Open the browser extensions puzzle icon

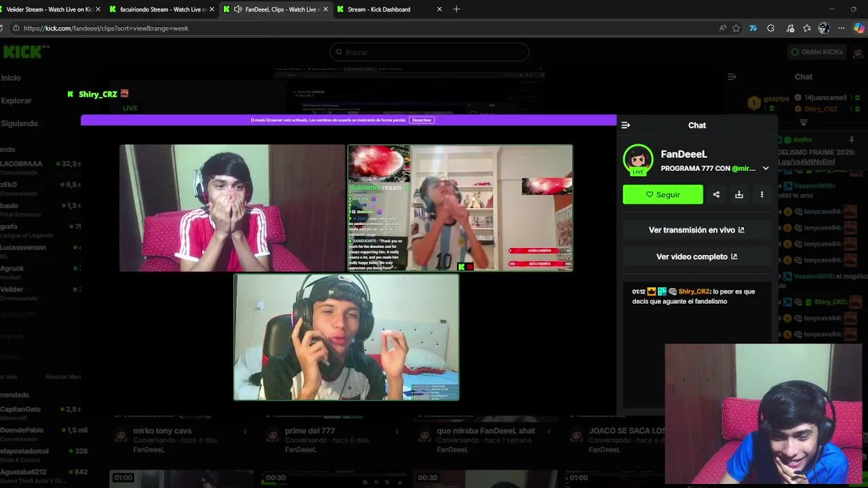tap(770, 28)
